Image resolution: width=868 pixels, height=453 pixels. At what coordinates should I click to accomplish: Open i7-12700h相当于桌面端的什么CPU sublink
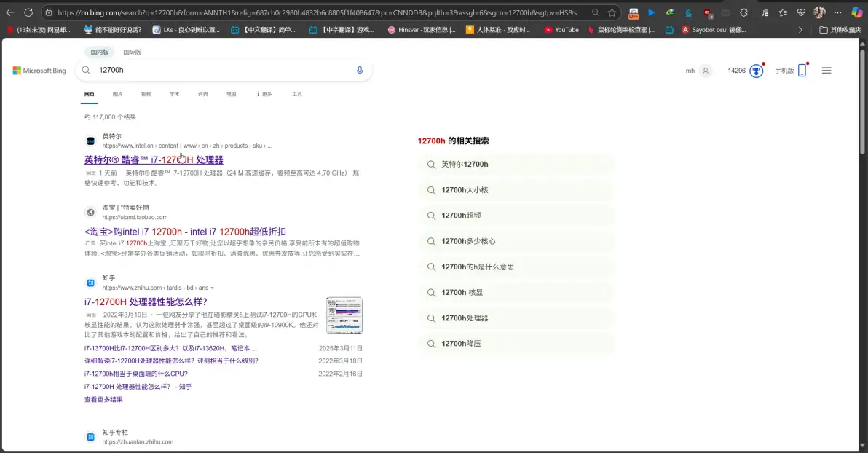point(136,374)
